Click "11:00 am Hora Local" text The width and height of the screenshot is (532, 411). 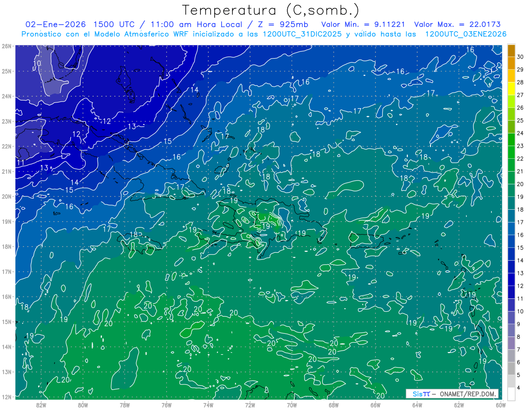click(x=196, y=24)
